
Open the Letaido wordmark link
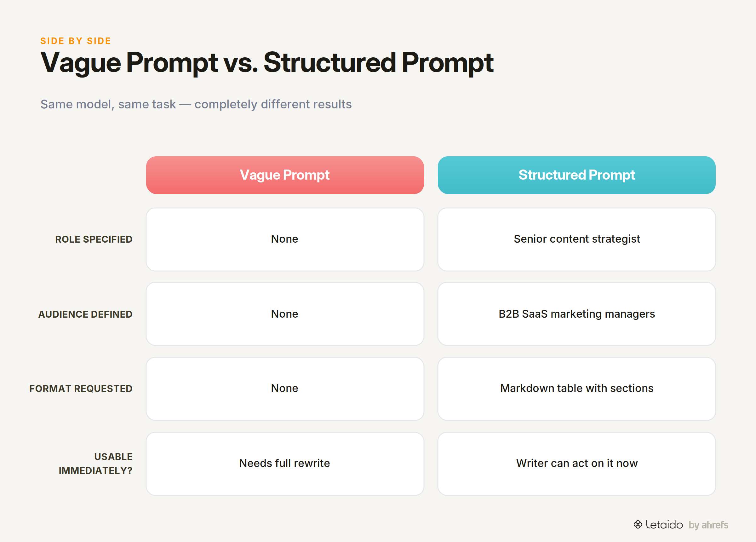pos(664,525)
